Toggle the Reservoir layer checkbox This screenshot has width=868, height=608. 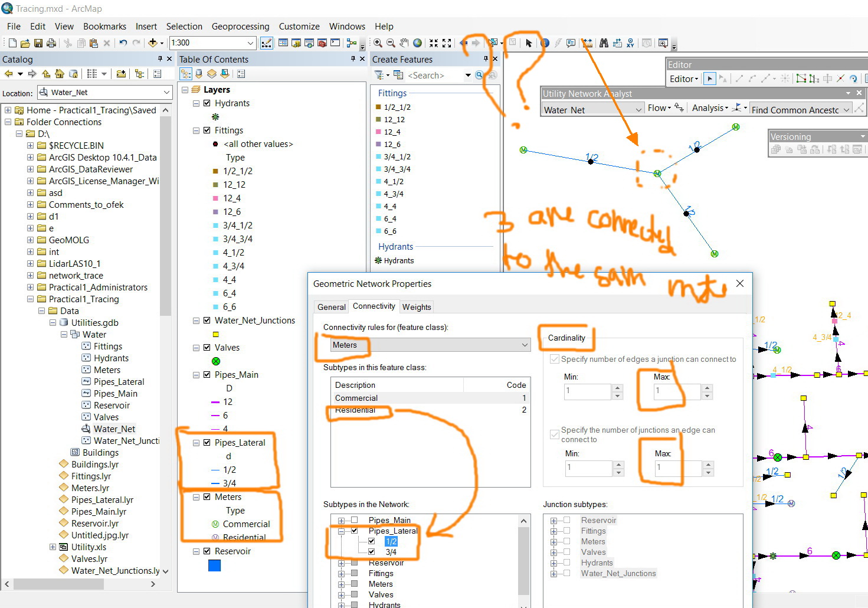pyautogui.click(x=207, y=551)
